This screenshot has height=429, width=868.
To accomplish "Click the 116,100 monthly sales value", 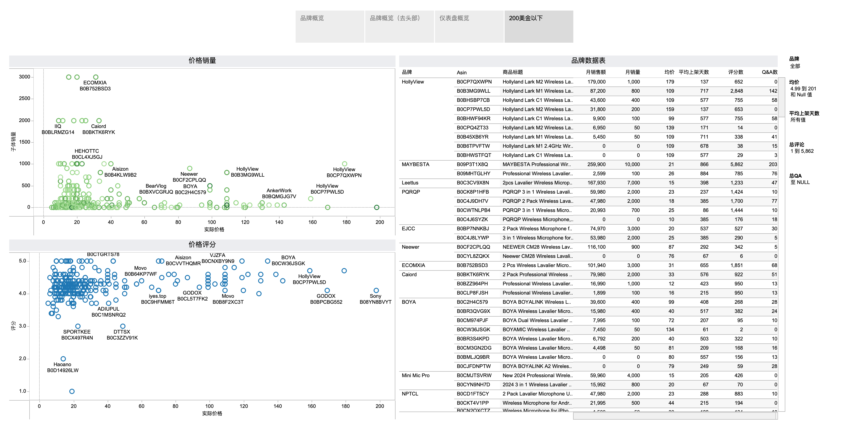I will click(x=596, y=247).
